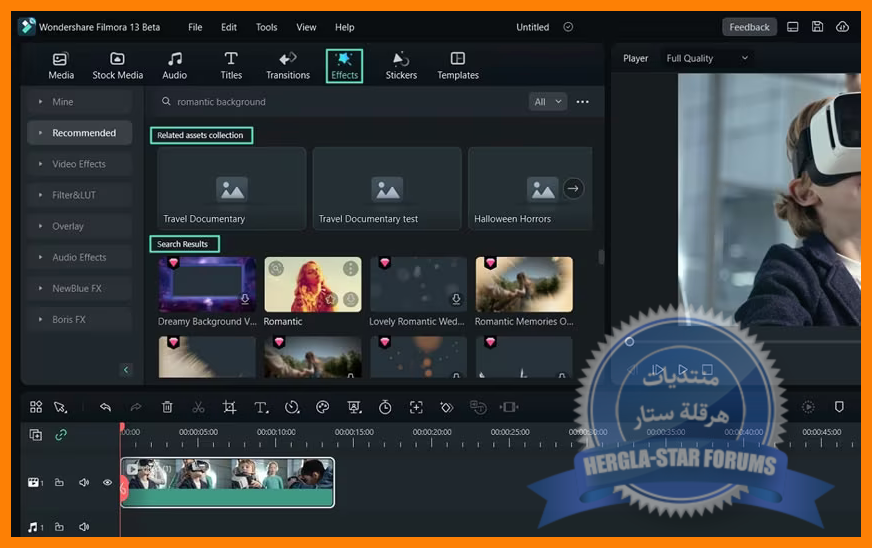Screen dimensions: 872x548
Task: Expand the Filter&LUT category
Action: (80, 195)
